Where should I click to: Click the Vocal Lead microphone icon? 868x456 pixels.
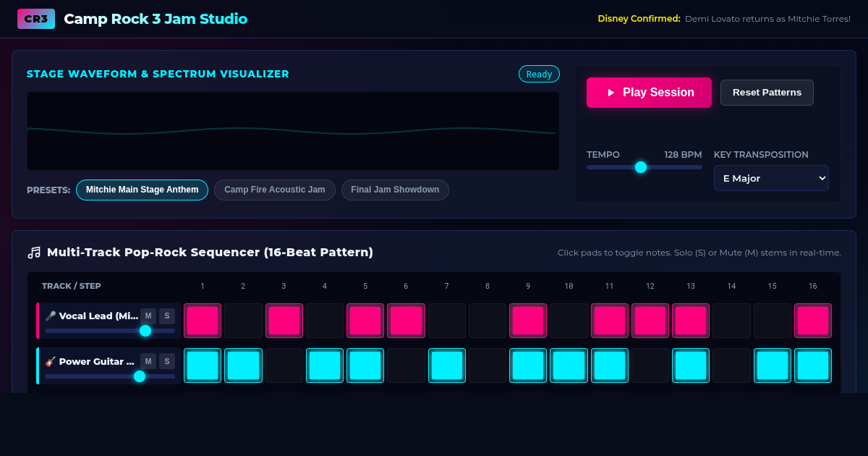coord(51,316)
